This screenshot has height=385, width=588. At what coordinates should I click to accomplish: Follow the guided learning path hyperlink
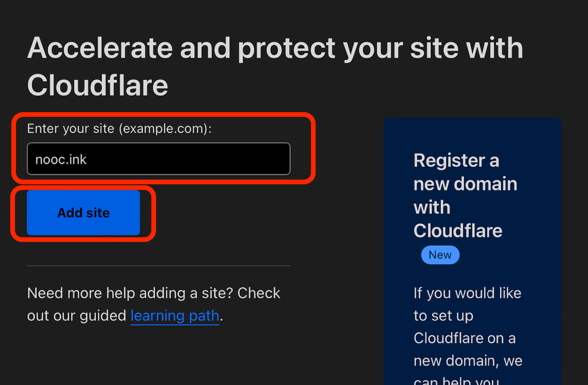[x=175, y=316]
